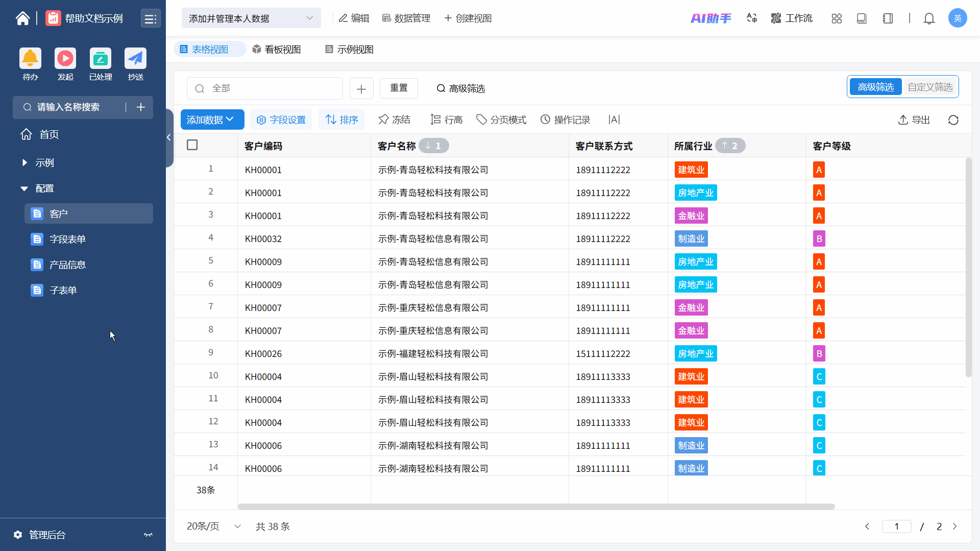Click the 重置 button
The height and width of the screenshot is (551, 980).
coord(399,88)
